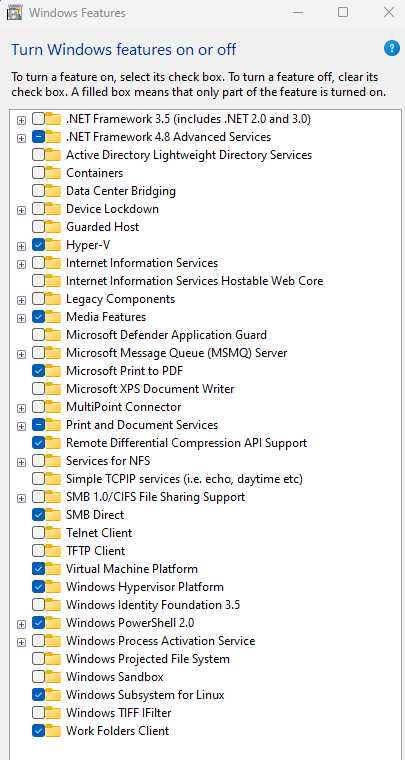Expand Microsoft Message Queue (MSMQ) Server
This screenshot has width=405, height=760.
click(21, 354)
